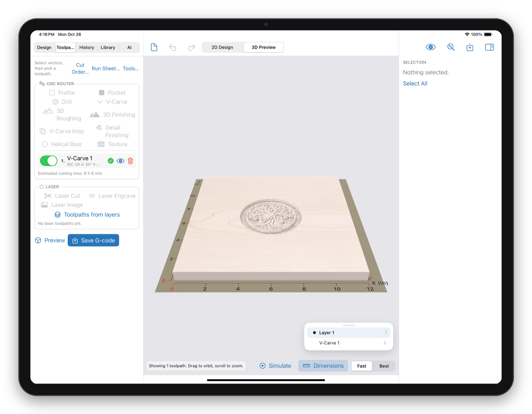Switch to the 2D Design view
Image resolution: width=532 pixels, height=414 pixels.
coord(222,47)
